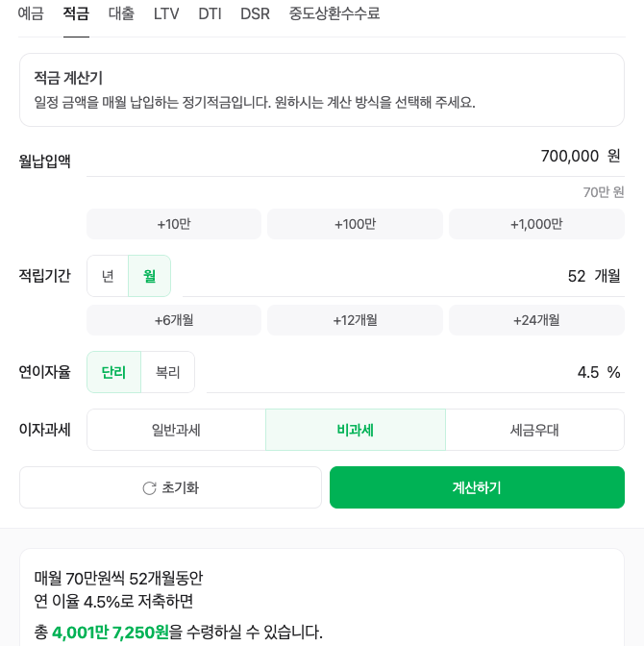
Task: Add 6 months with +6개월 button
Action: (174, 320)
